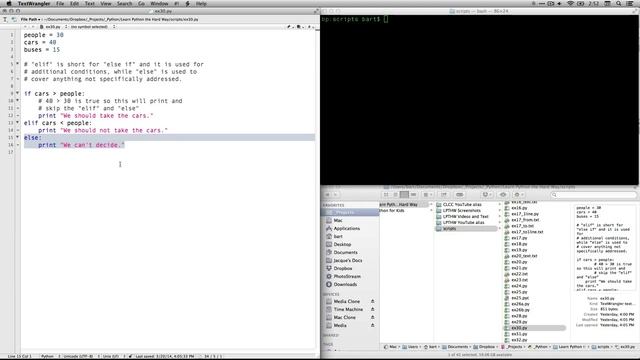Switch Finder to Cover Flow view
640x360 pixels.
pos(413,195)
